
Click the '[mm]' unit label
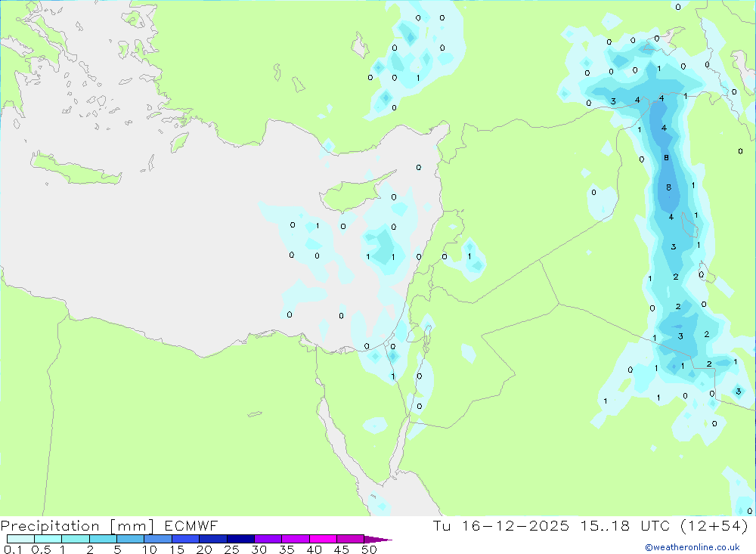(132, 526)
